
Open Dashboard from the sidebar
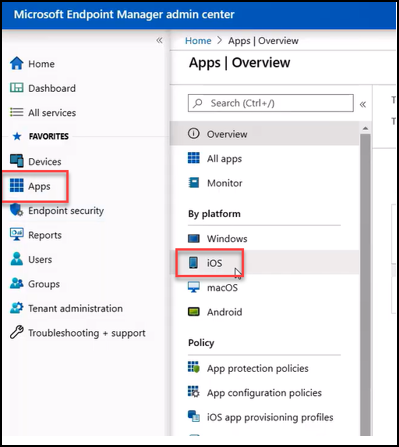point(52,88)
